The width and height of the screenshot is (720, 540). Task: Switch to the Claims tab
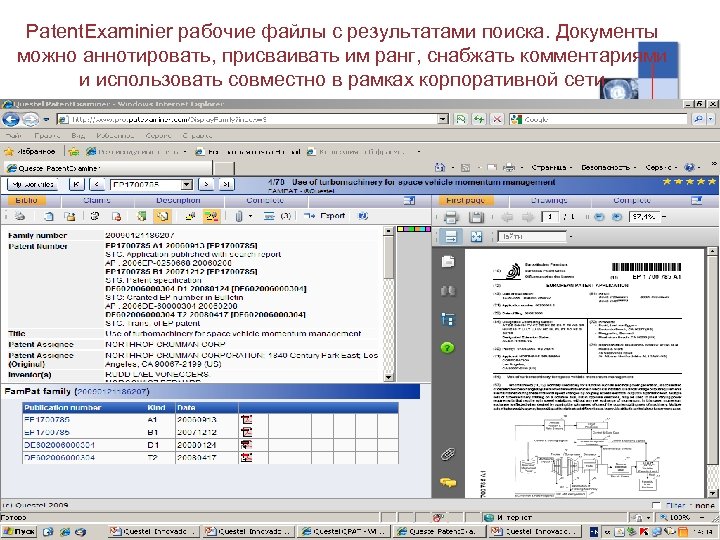pos(97,201)
